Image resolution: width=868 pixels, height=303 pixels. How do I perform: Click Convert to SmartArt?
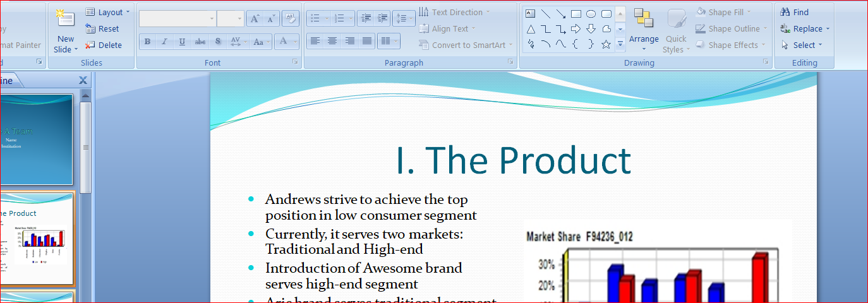(x=467, y=45)
